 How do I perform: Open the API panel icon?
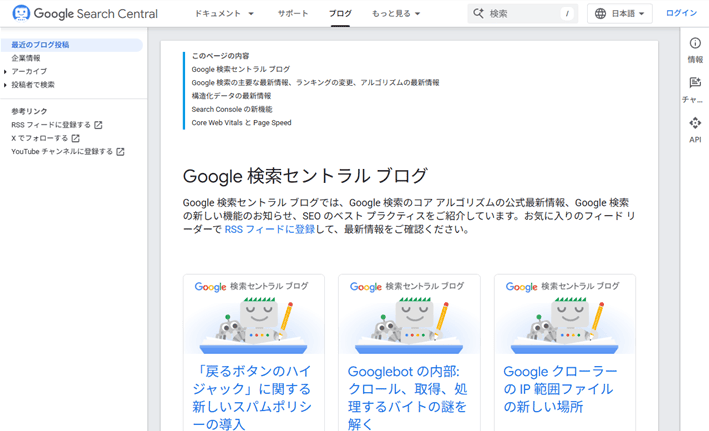pos(695,123)
